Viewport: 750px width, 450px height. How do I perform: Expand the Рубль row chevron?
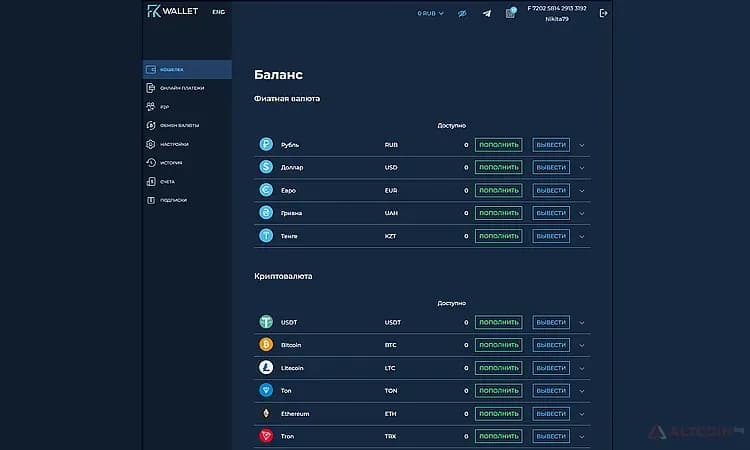(x=582, y=145)
